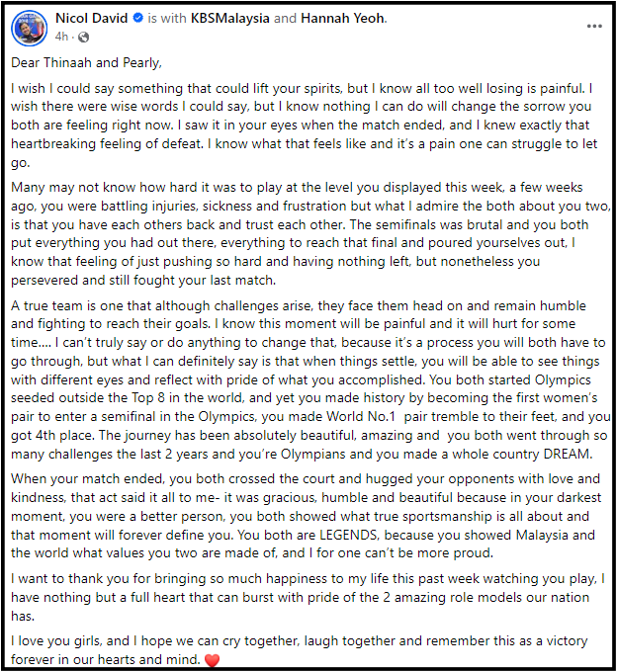Click the paragraph starting 'Many may not know'
The height and width of the screenshot is (672, 617).
click(310, 233)
